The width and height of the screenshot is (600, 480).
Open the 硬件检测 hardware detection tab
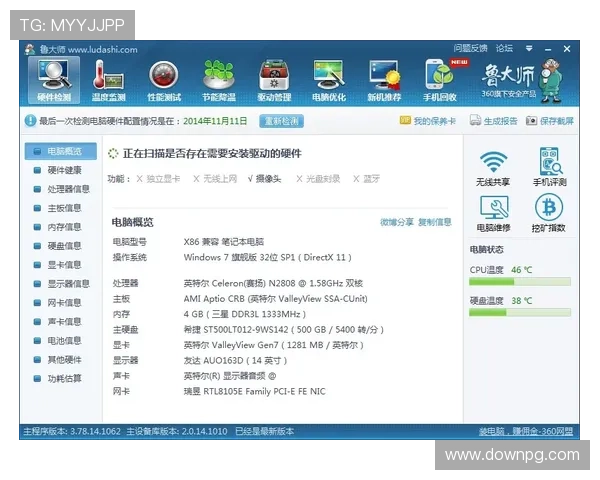pos(54,80)
